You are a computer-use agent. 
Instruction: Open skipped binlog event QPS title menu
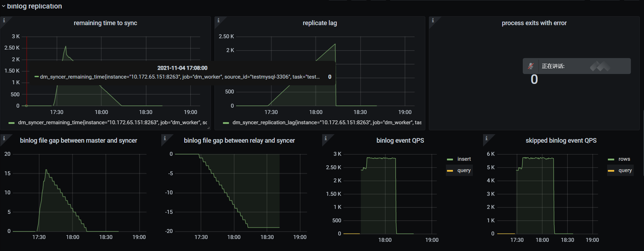(561, 141)
